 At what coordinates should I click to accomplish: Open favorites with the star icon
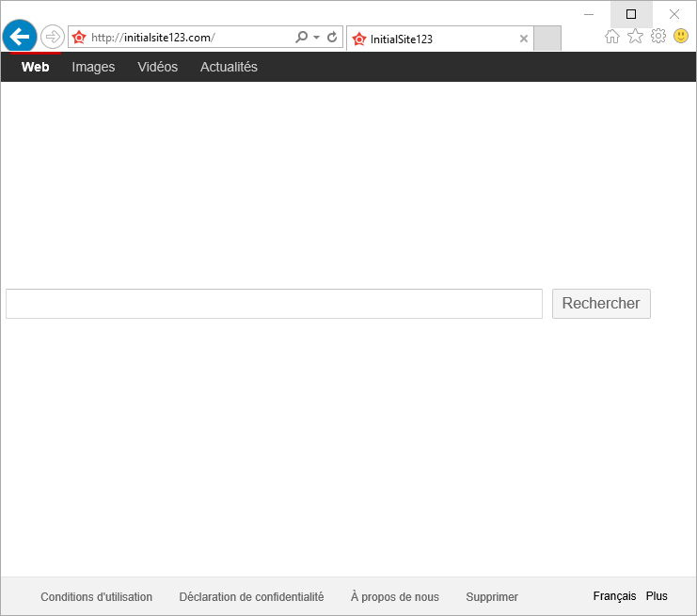point(635,37)
